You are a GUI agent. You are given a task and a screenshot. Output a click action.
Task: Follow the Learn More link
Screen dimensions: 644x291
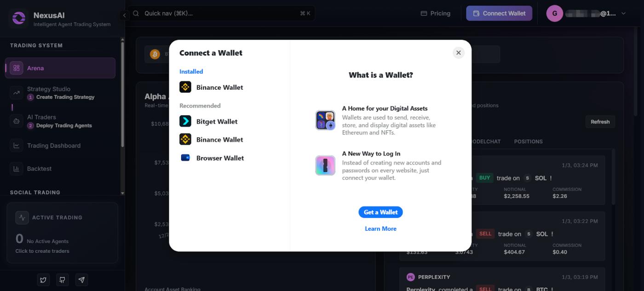click(x=380, y=228)
